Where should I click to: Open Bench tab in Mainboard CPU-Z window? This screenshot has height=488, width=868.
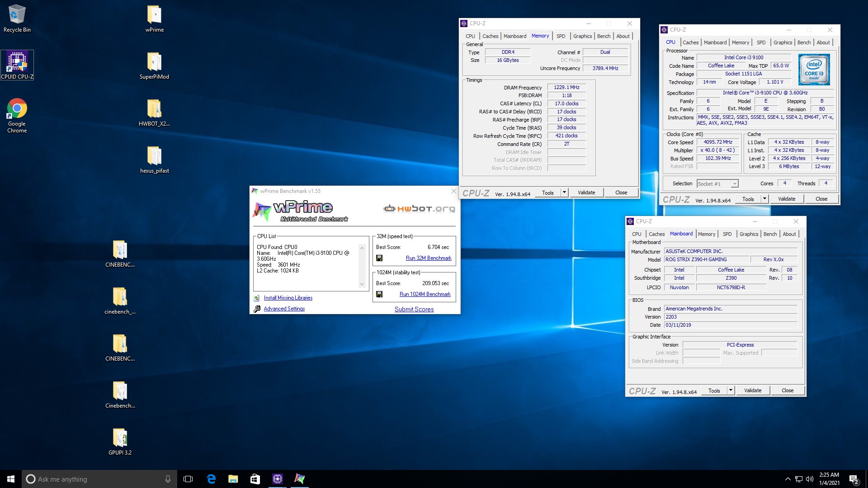pos(770,234)
